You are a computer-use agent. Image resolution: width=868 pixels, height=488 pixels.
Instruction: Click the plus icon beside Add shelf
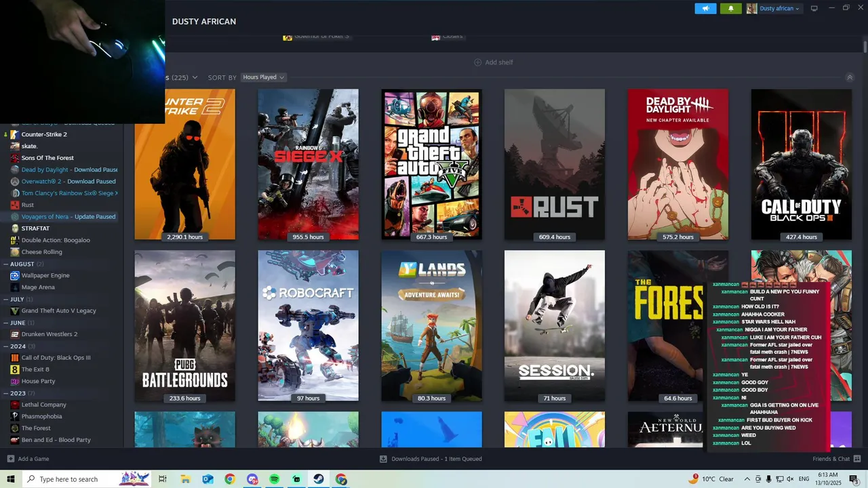477,62
